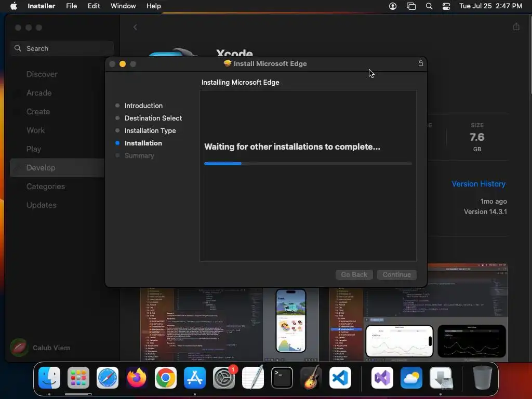Click the Calub Viem profile avatar
Viewport: 532px width, 399px height.
pyautogui.click(x=19, y=348)
